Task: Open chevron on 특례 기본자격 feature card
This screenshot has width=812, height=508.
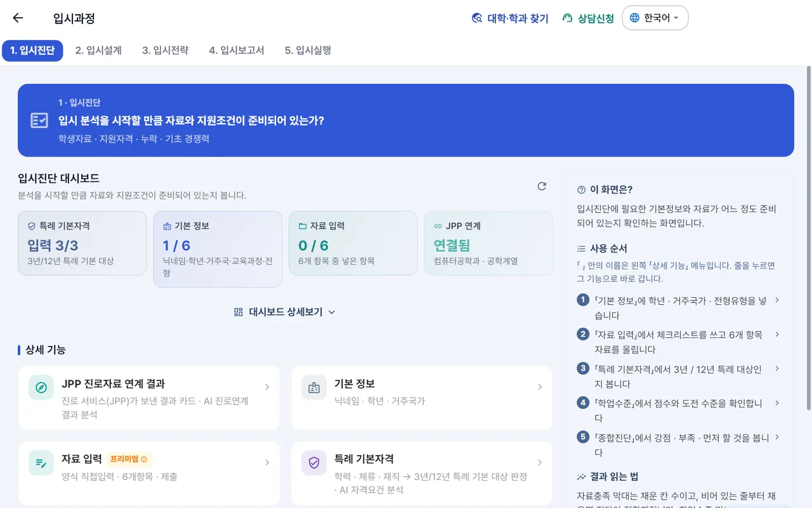Action: [x=540, y=462]
